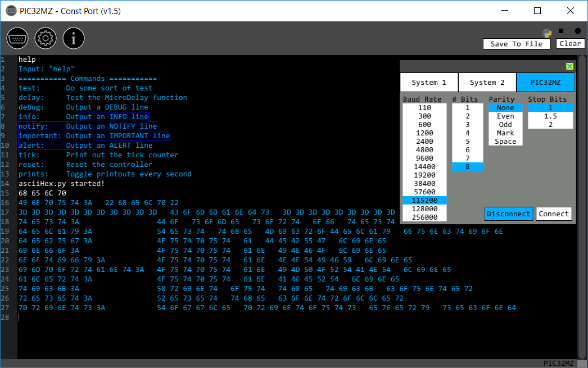Screen dimensions: 588x368
Task: Click the Python script icon
Action: 547,33
